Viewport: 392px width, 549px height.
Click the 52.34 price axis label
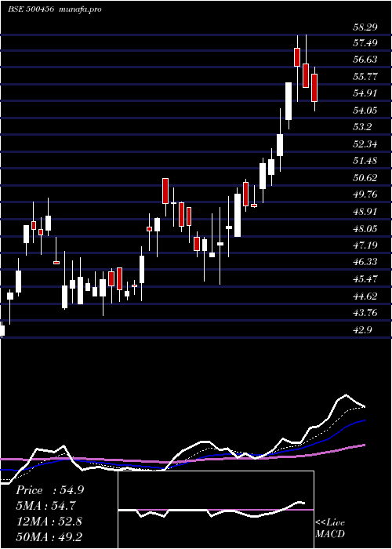pyautogui.click(x=365, y=144)
